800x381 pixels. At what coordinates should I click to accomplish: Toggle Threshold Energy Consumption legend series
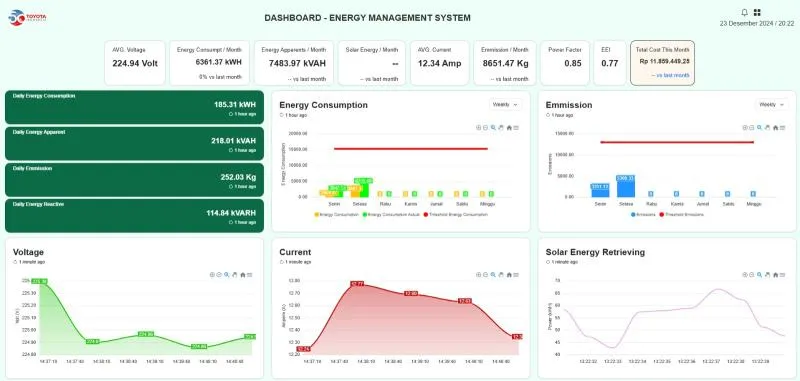click(455, 215)
